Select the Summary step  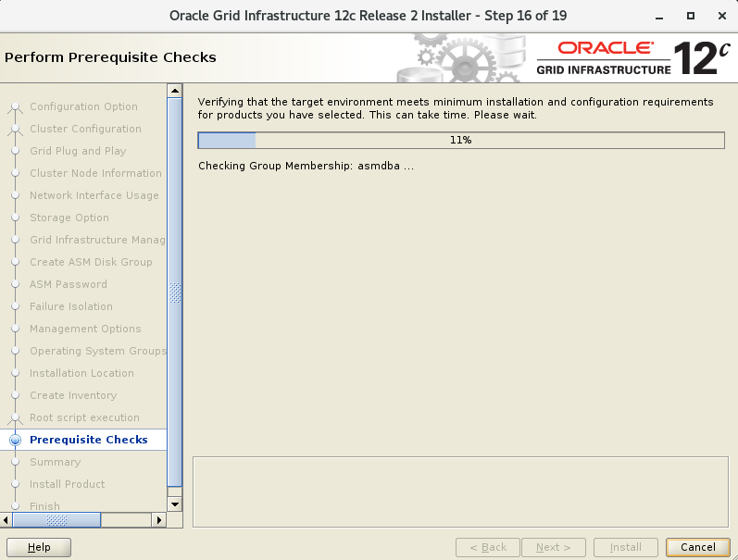pos(55,462)
